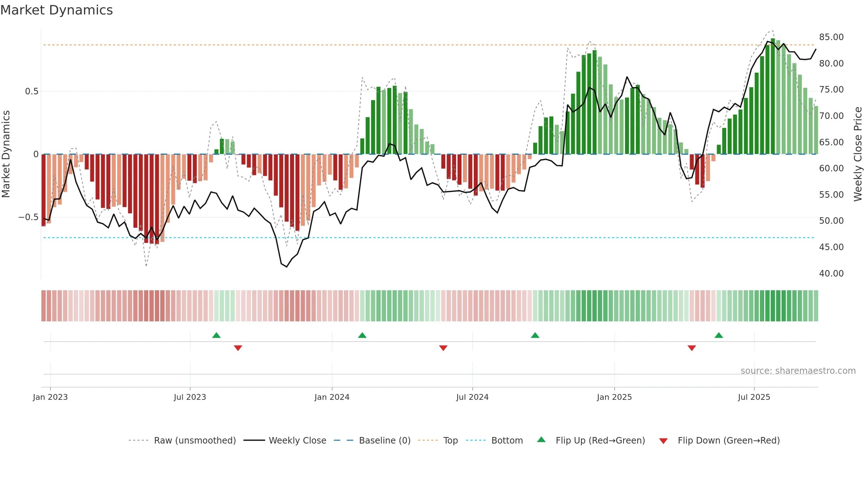Select the flip-up marker near September 2024

(535, 335)
